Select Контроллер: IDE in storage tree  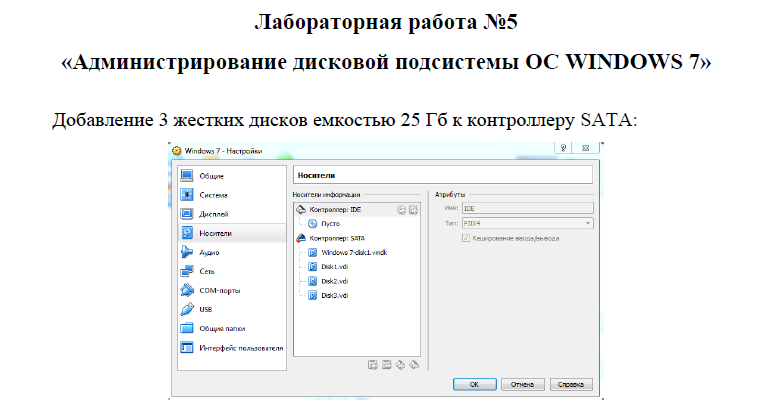coord(357,209)
